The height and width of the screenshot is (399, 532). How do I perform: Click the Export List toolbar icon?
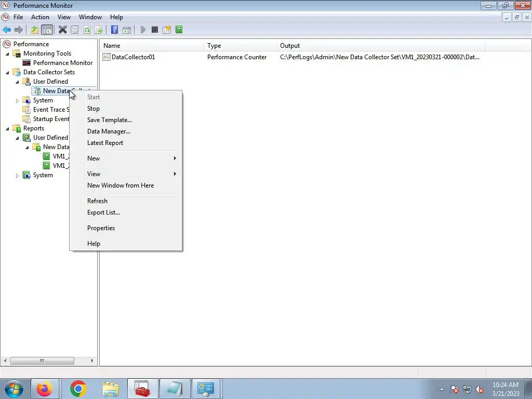click(x=99, y=30)
